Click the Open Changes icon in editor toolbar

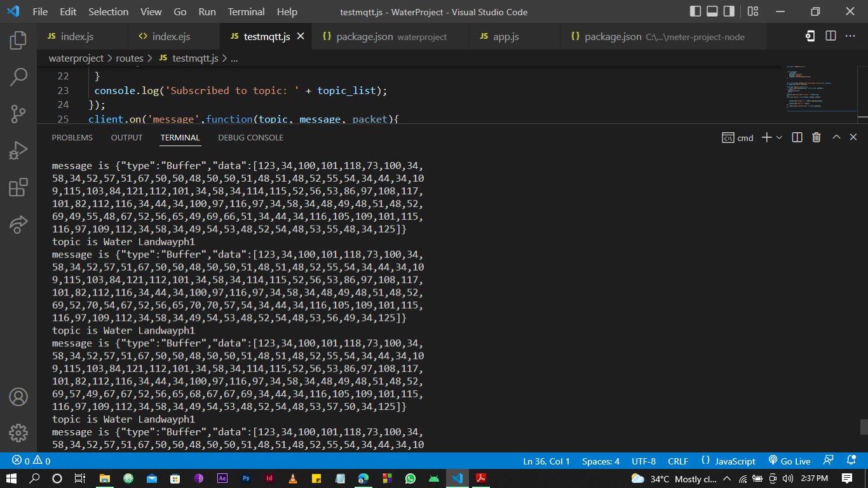click(x=810, y=36)
